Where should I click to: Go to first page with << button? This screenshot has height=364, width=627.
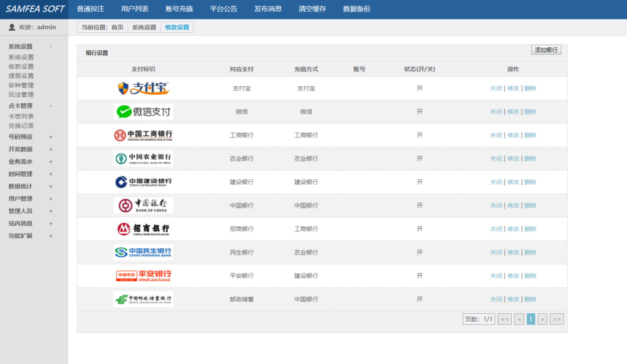505,319
